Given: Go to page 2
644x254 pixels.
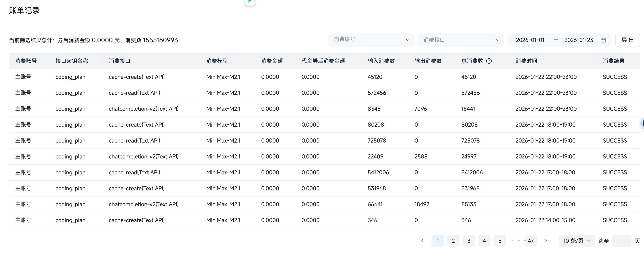Looking at the screenshot, I should tap(453, 241).
